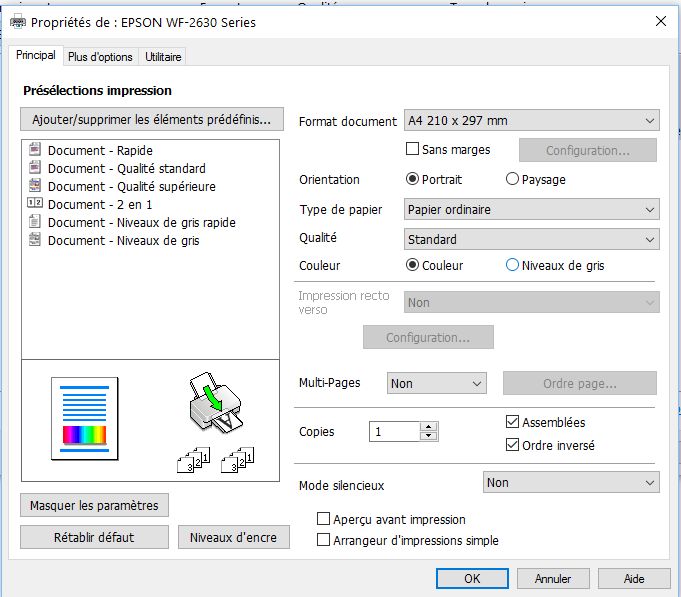
Task: Click the Document - Niveaux de gris icon
Action: click(x=35, y=239)
